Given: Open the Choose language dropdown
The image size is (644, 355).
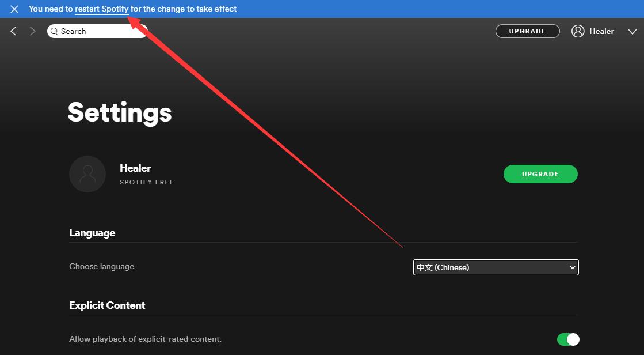Looking at the screenshot, I should 496,267.
